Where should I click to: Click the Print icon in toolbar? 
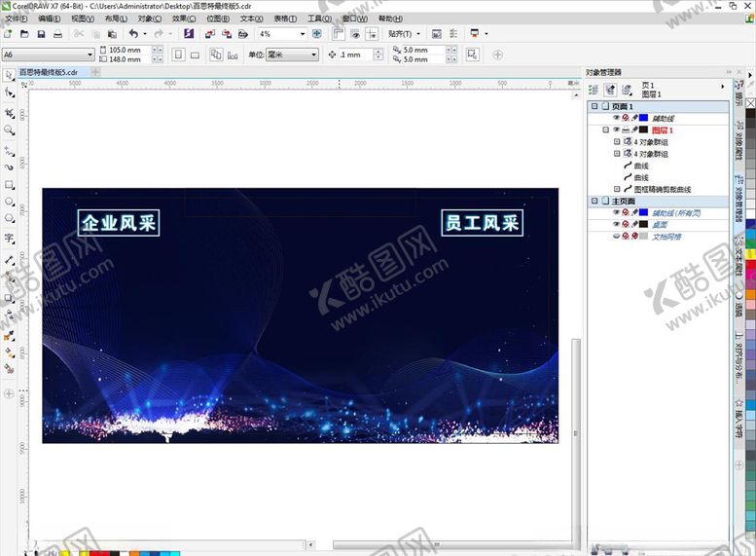(57, 33)
